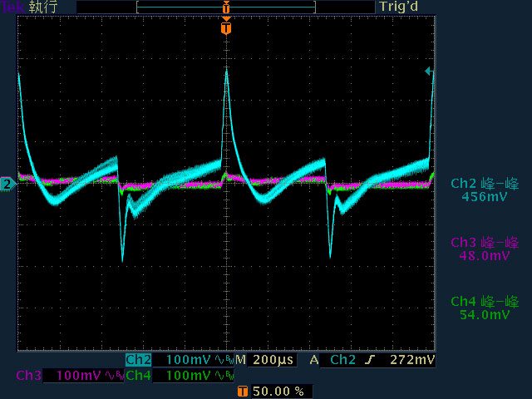The image size is (532, 399).
Task: Click the Channel 2 ground reference marker
Action: [7, 183]
